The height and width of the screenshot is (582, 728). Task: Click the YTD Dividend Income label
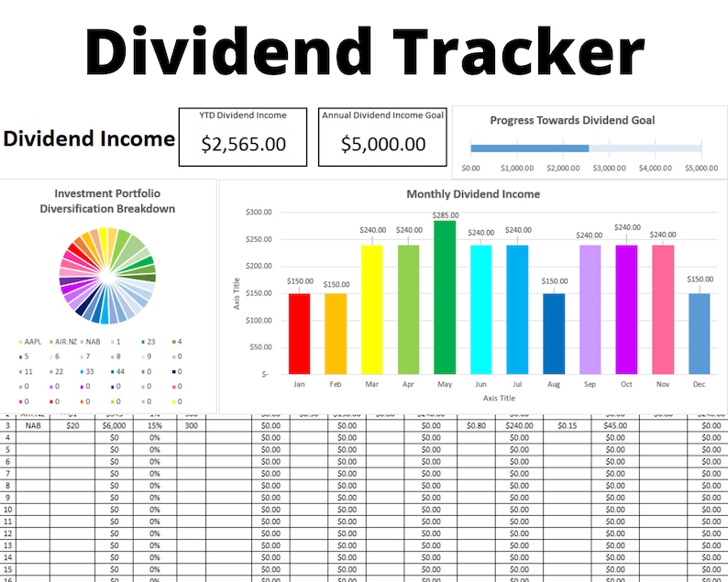click(x=243, y=115)
